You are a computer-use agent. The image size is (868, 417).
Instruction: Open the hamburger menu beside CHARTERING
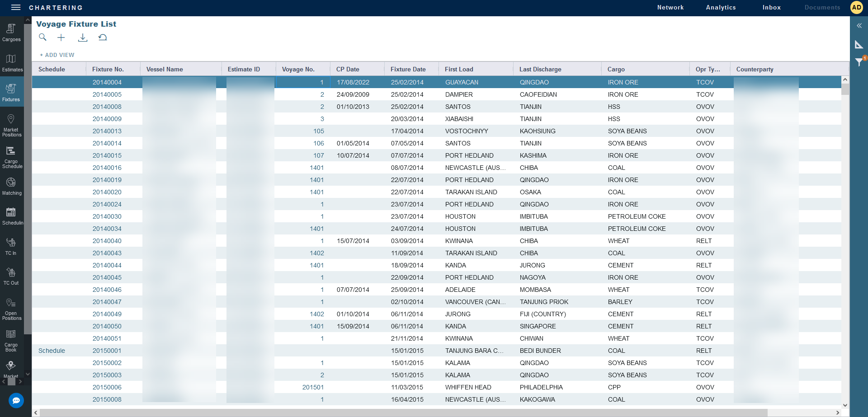click(x=16, y=7)
